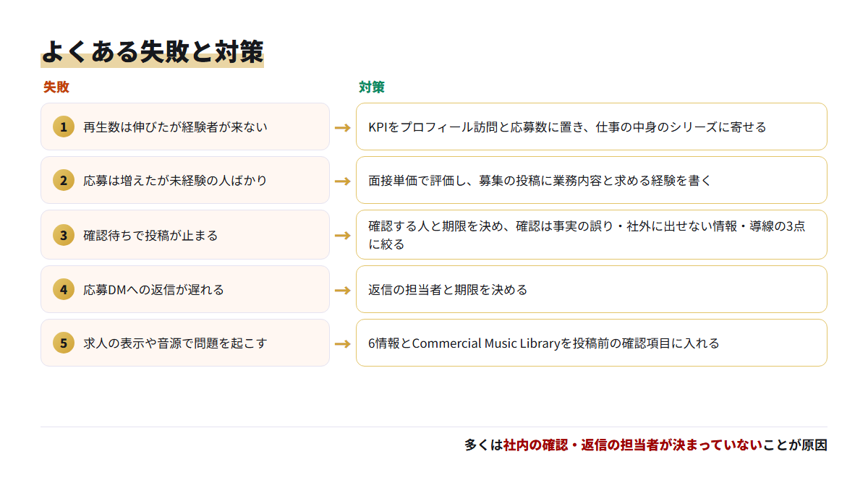Select text 応募は増えたが未経験の人ばかり
Viewport: 868px width, 488px height.
pos(175,180)
